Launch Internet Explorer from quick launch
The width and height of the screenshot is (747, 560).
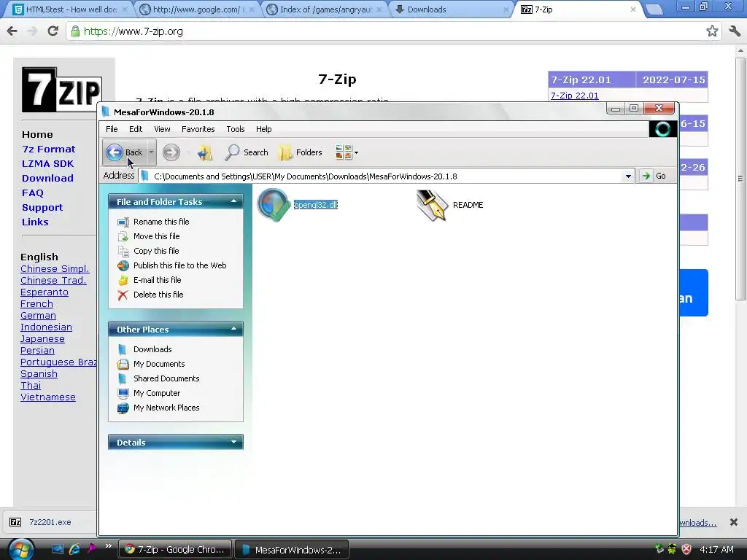pos(74,549)
